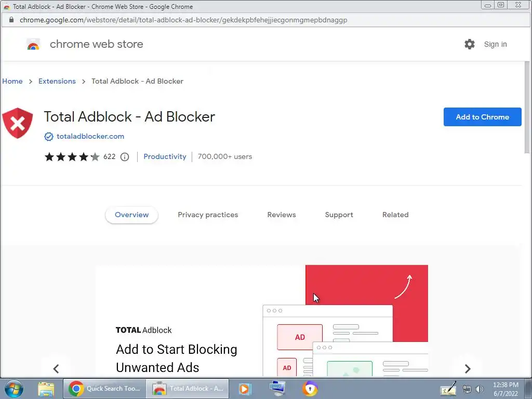Screen dimensions: 532x399
Task: Click the verified publisher badge icon
Action: tap(49, 137)
